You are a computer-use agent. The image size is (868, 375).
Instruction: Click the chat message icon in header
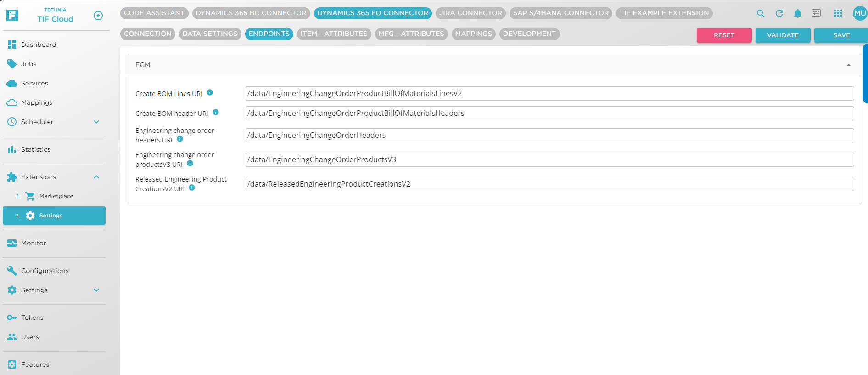point(816,14)
